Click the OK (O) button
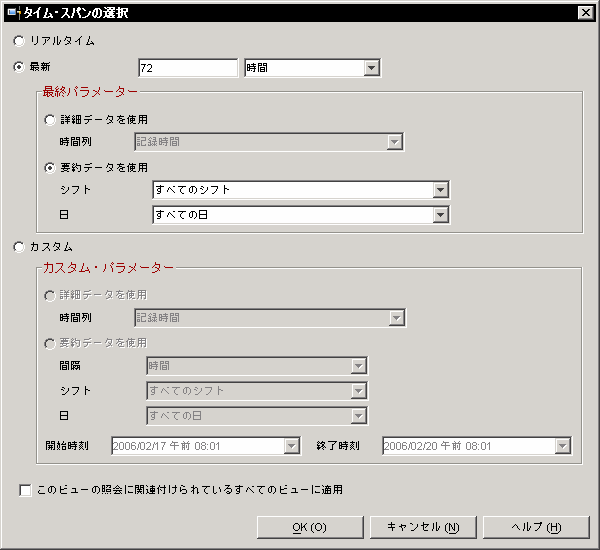Viewport: 600px width, 550px height. (x=309, y=527)
